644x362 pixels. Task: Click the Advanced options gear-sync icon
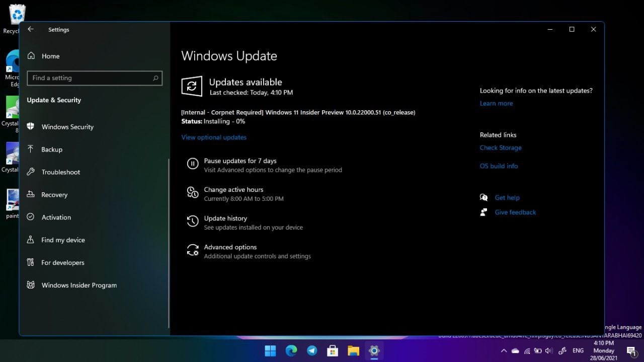tap(192, 250)
